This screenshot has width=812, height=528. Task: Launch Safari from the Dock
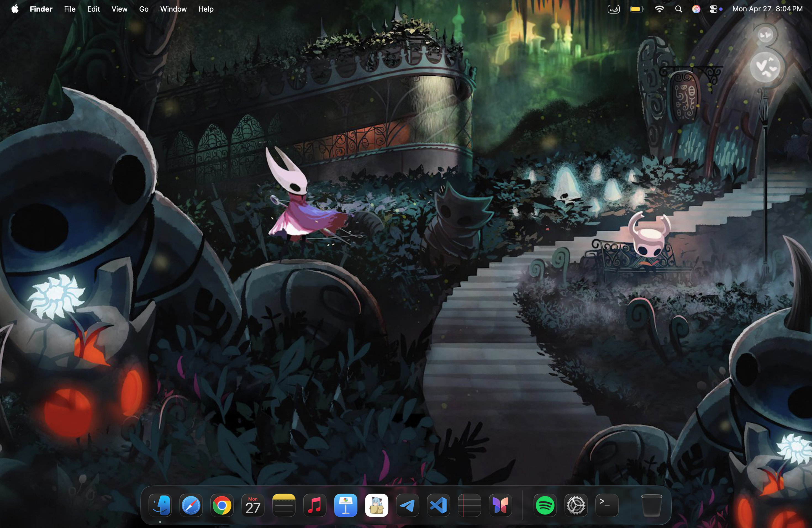[x=191, y=505]
